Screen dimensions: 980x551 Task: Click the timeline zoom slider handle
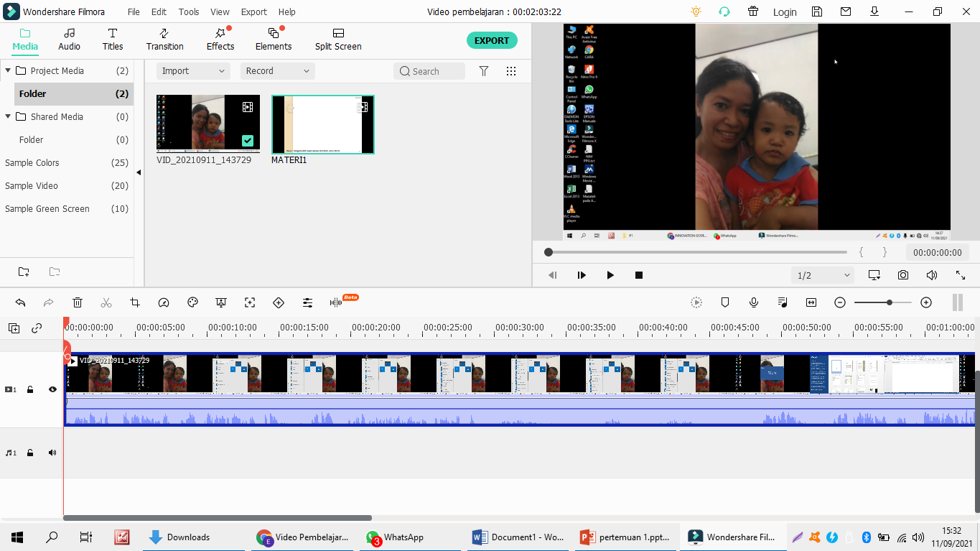click(890, 302)
